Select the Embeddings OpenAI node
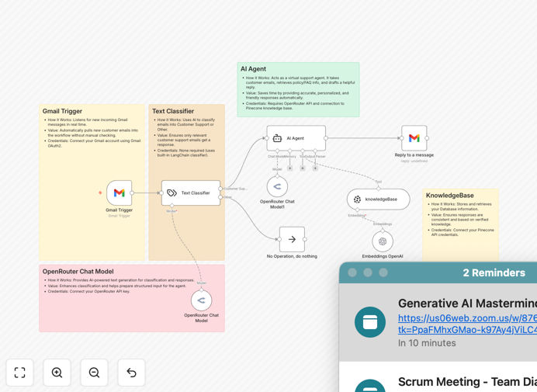Screen dimensions: 537x392 [x=383, y=241]
